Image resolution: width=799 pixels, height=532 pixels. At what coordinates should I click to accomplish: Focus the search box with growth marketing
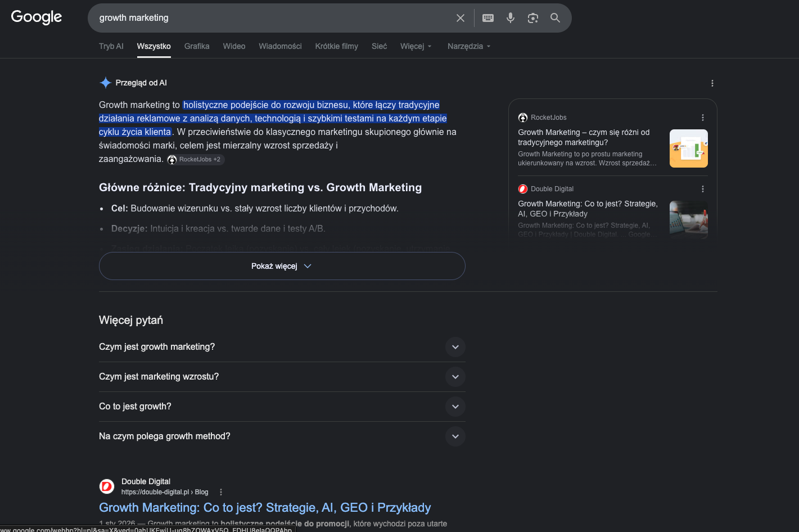[x=273, y=18]
